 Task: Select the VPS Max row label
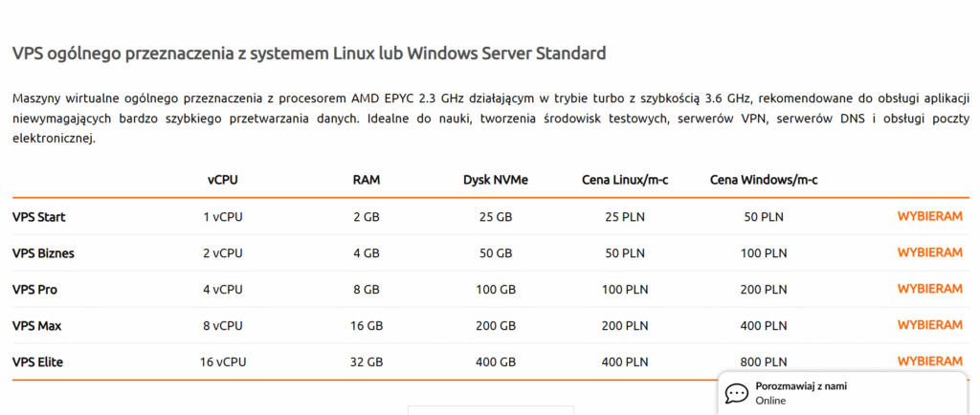pos(37,326)
